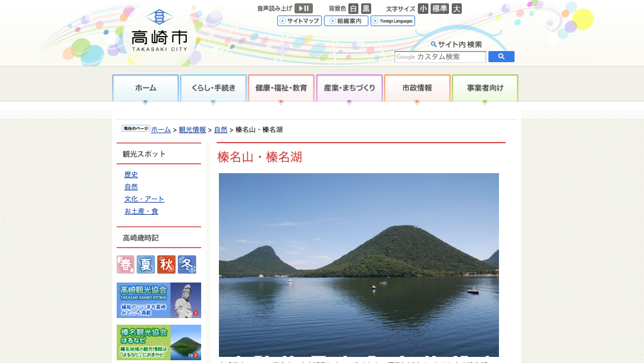Open the 高崎観光協会 banner
644x363 pixels.
coord(159,300)
